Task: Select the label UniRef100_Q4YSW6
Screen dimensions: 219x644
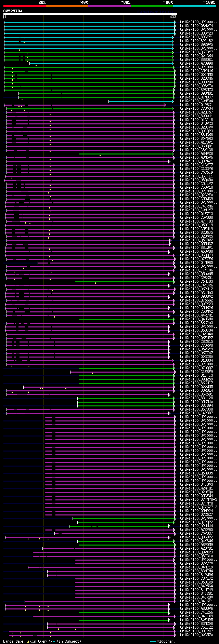Action: click(x=196, y=541)
